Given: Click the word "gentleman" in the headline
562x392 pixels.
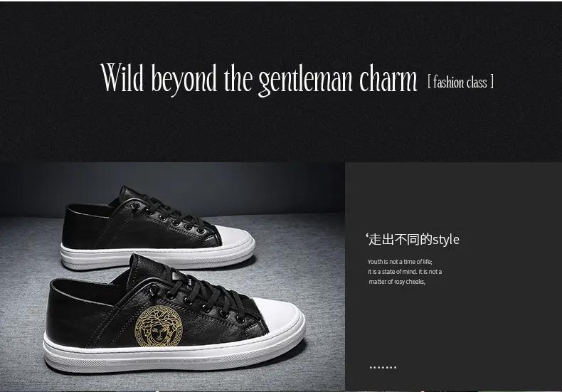Looking at the screenshot, I should click(306, 80).
